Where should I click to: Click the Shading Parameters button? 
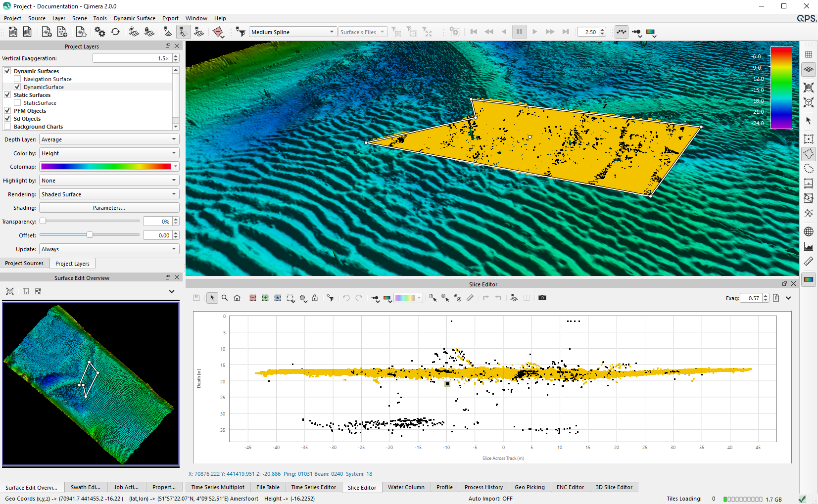109,208
